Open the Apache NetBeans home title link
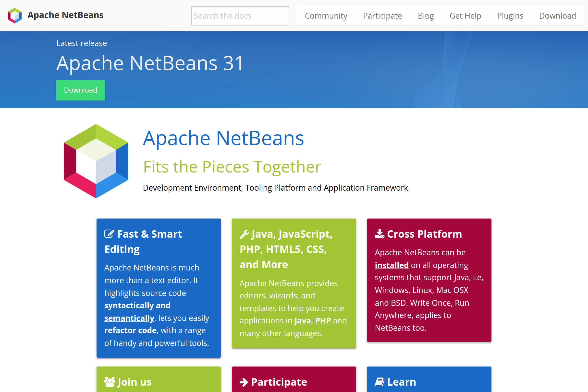The height and width of the screenshot is (392, 588). point(65,15)
